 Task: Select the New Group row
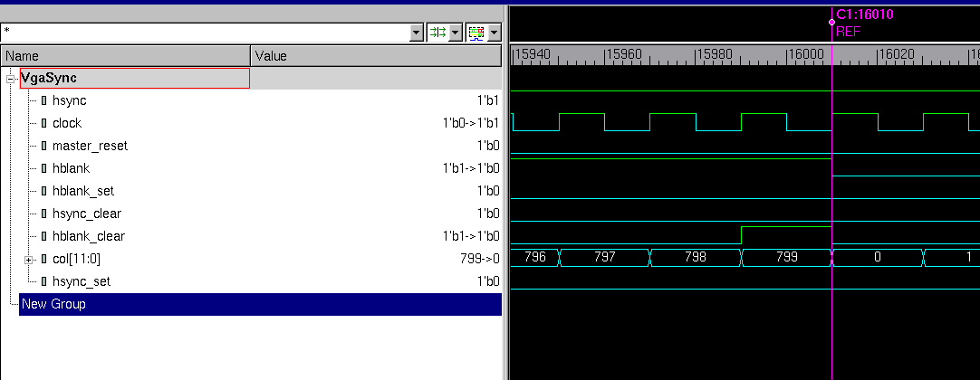coord(53,304)
